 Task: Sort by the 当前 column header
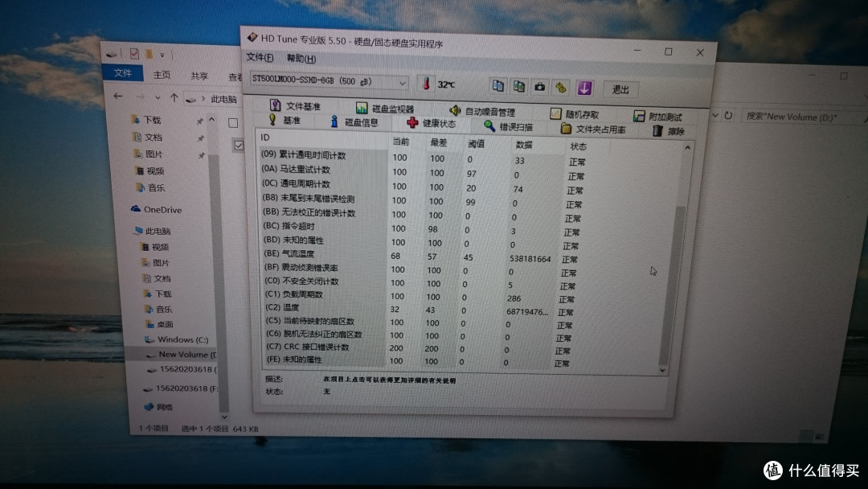click(x=401, y=142)
